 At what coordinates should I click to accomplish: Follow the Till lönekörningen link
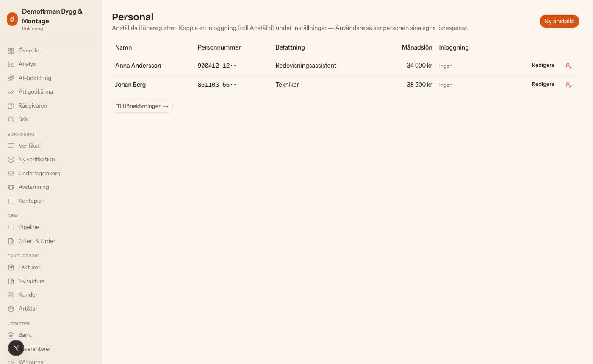[142, 106]
